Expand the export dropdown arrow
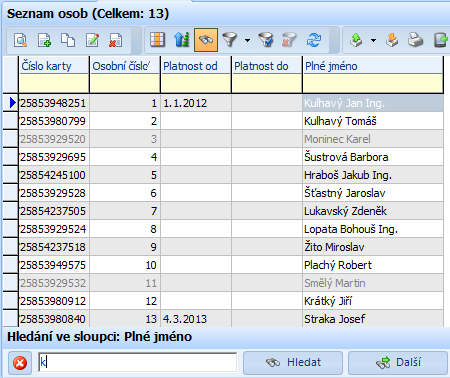Viewport: 450px width, 378px height. point(373,40)
